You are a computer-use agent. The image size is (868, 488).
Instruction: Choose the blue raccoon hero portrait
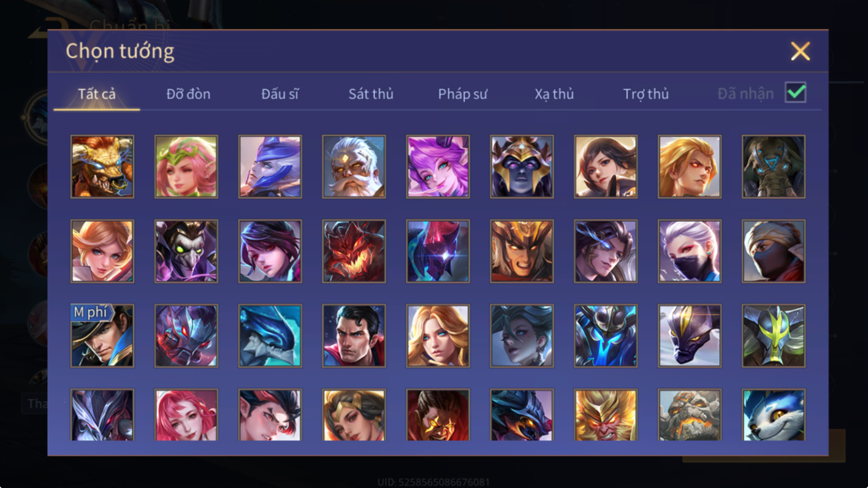coord(773,415)
